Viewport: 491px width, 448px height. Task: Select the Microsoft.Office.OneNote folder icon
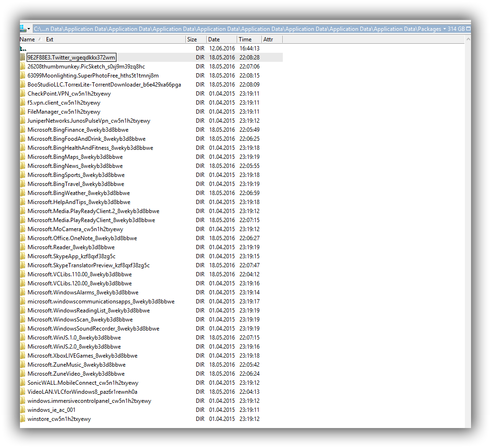(22, 238)
